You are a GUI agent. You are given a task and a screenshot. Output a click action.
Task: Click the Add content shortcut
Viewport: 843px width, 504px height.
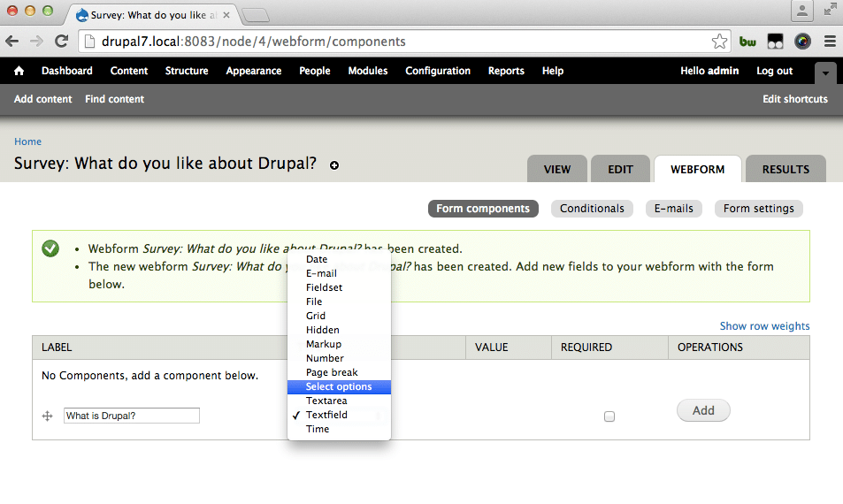tap(43, 99)
